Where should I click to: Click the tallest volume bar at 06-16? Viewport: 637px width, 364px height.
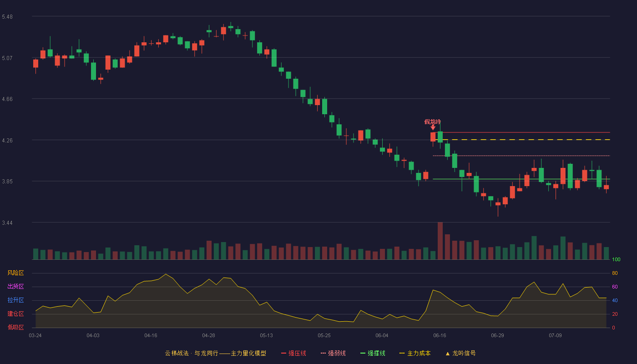click(440, 241)
